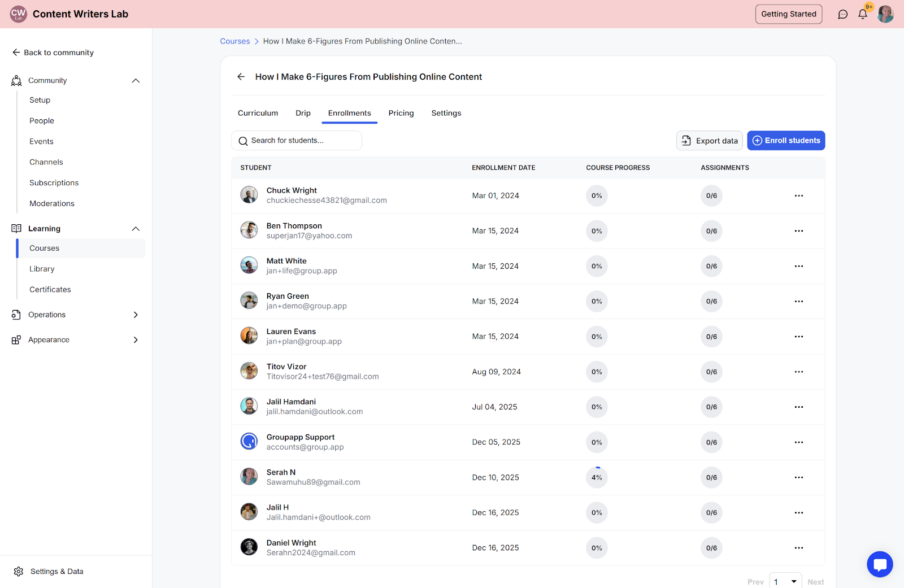
Task: Open the notifications bell icon
Action: click(862, 14)
